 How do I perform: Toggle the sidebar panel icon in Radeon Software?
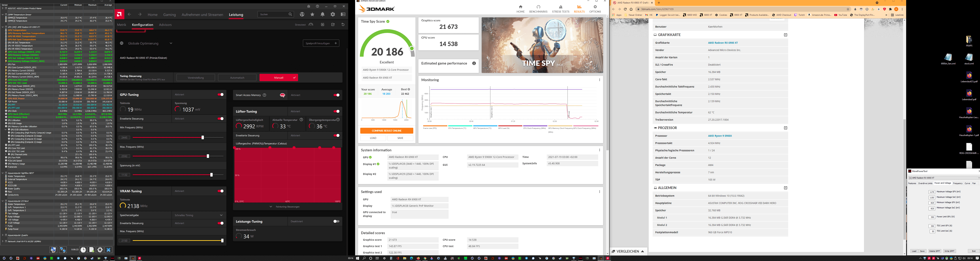[343, 14]
